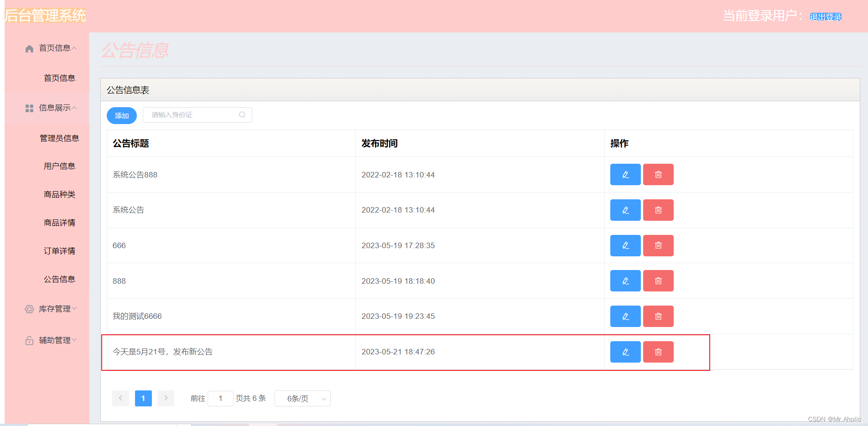868x426 pixels.
Task: Open 商品种类 in sidebar
Action: [x=59, y=194]
